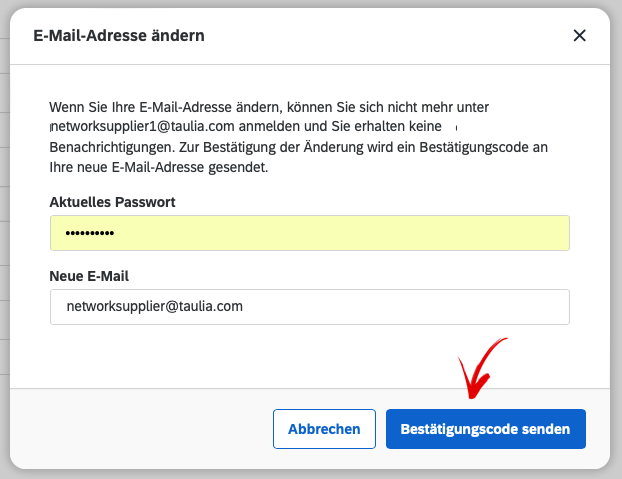Cancel with the Abbrechen button
This screenshot has height=479, width=622.
pos(324,429)
